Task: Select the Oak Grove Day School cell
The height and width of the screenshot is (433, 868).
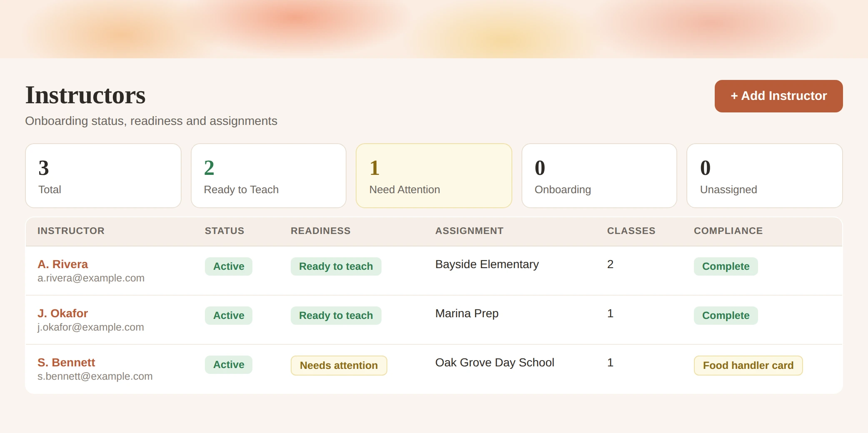Action: (x=495, y=363)
